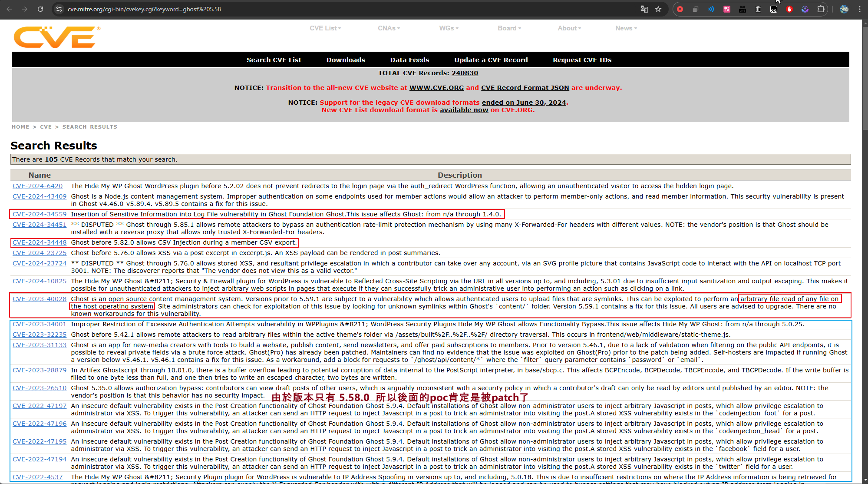Open CVE-2022-4537 record

pos(37,477)
